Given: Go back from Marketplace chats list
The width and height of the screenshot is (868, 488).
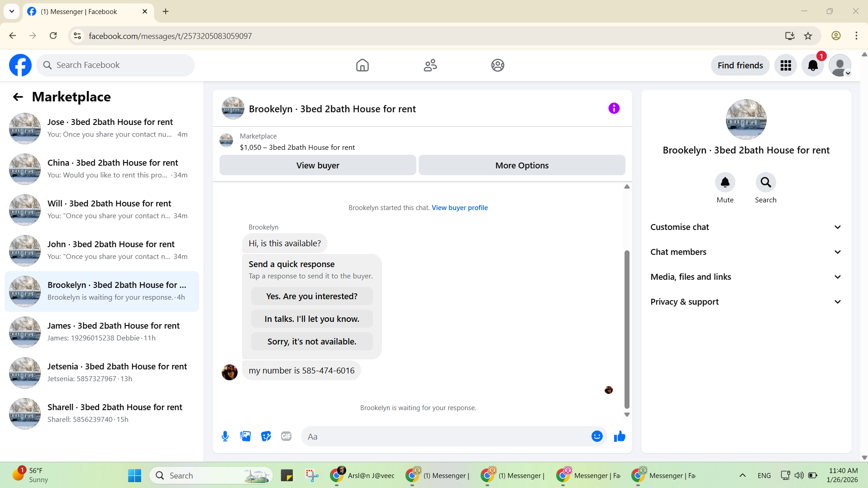Looking at the screenshot, I should coord(18,97).
